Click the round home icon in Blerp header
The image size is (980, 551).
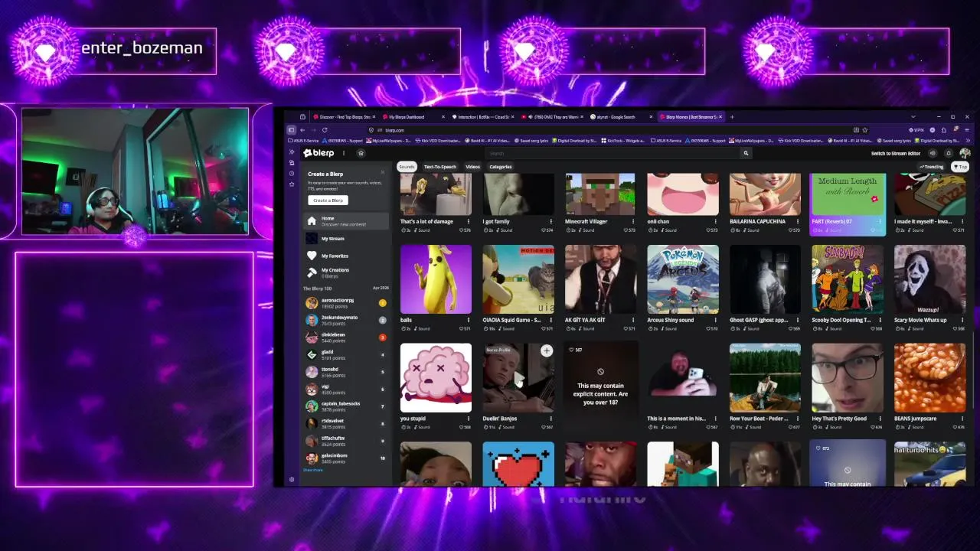[x=361, y=153]
